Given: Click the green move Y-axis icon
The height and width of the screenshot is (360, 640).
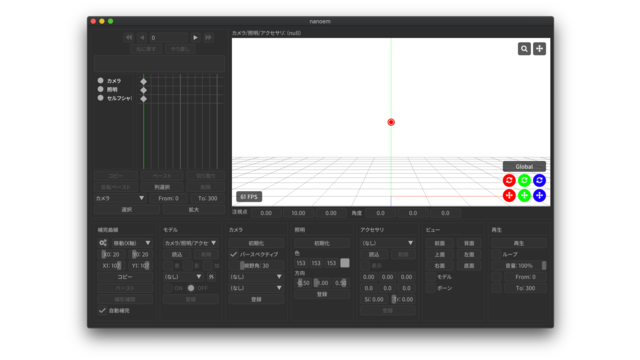Looking at the screenshot, I should [524, 196].
